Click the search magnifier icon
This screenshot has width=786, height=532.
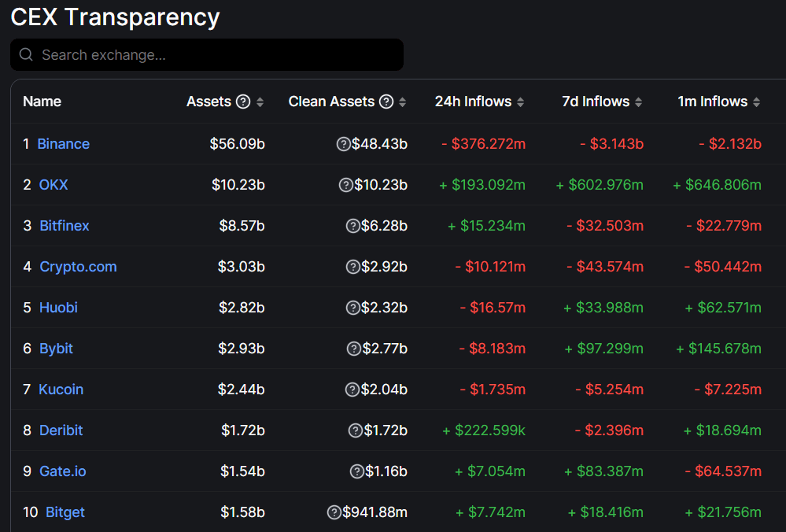click(26, 54)
